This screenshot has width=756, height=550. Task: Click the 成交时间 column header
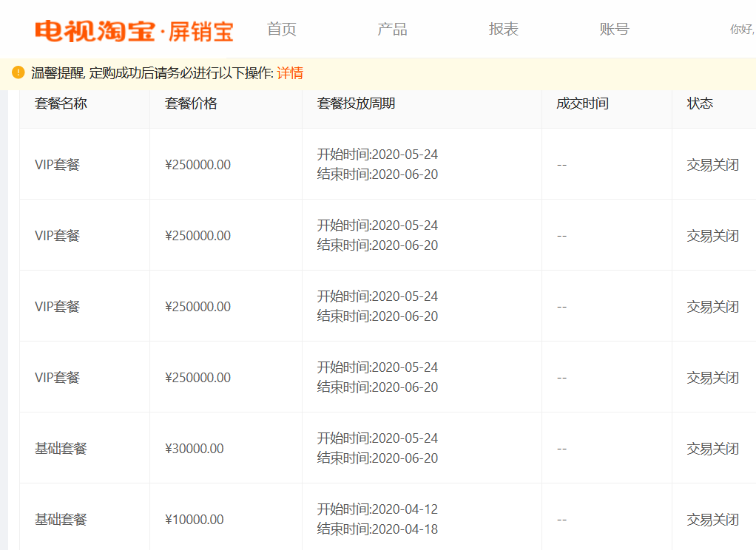pyautogui.click(x=582, y=103)
